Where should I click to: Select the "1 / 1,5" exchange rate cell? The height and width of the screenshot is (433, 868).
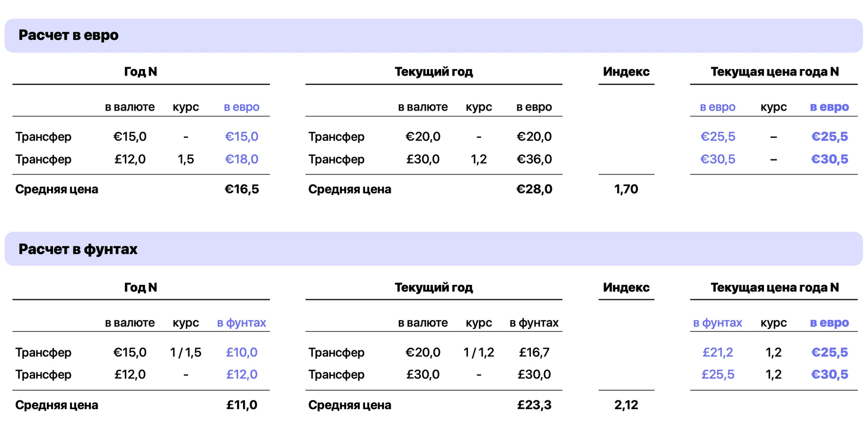click(x=185, y=353)
